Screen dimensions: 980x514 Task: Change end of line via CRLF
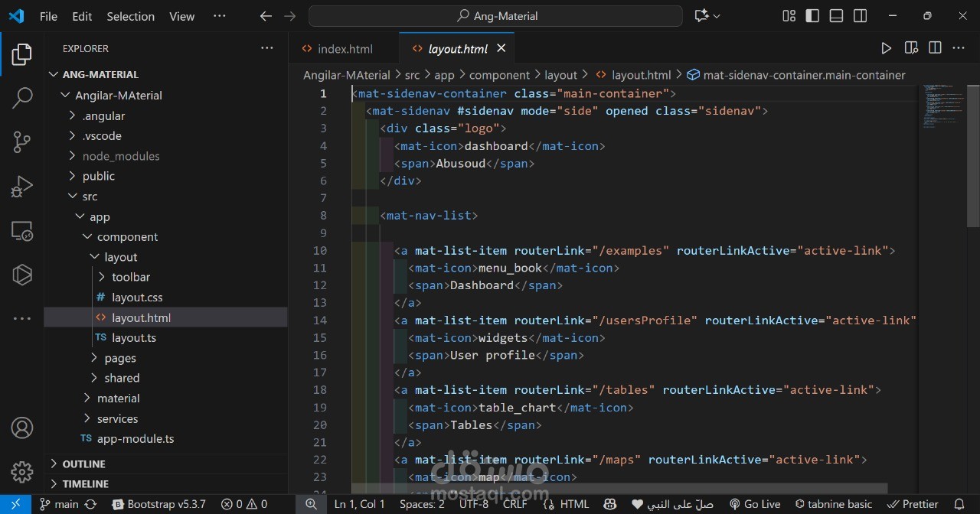[515, 504]
